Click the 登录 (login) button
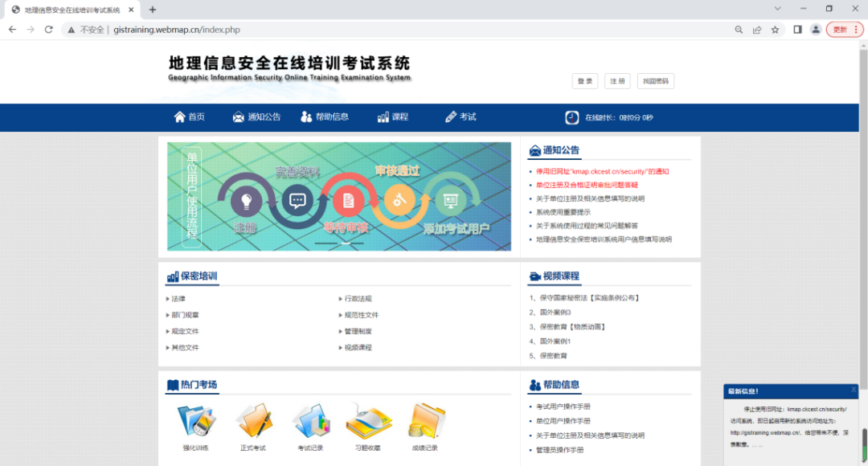 click(584, 80)
